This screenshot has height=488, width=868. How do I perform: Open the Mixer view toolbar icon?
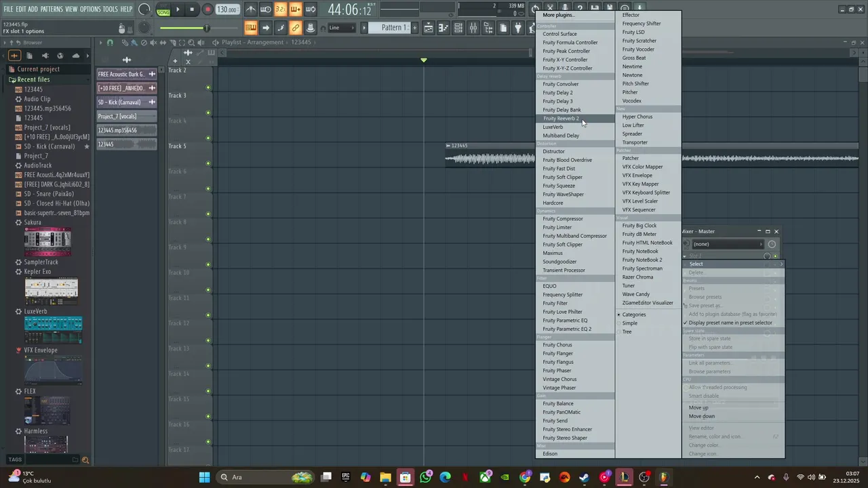pyautogui.click(x=473, y=28)
